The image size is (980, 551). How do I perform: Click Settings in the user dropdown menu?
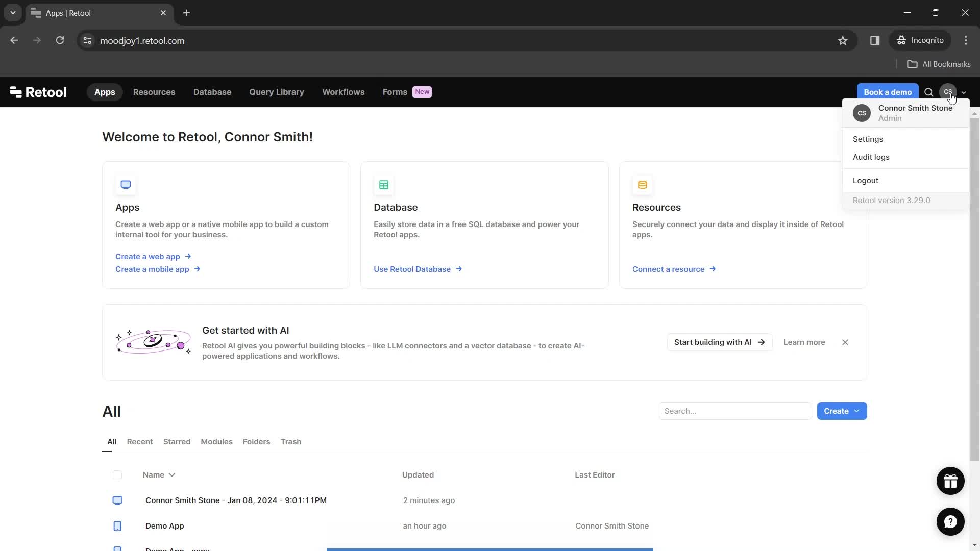868,139
